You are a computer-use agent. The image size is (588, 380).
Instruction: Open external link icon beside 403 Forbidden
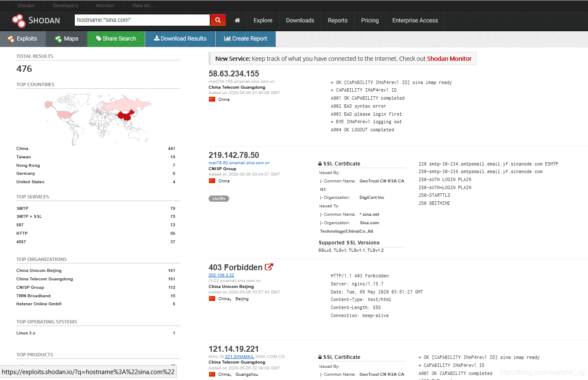pos(269,267)
